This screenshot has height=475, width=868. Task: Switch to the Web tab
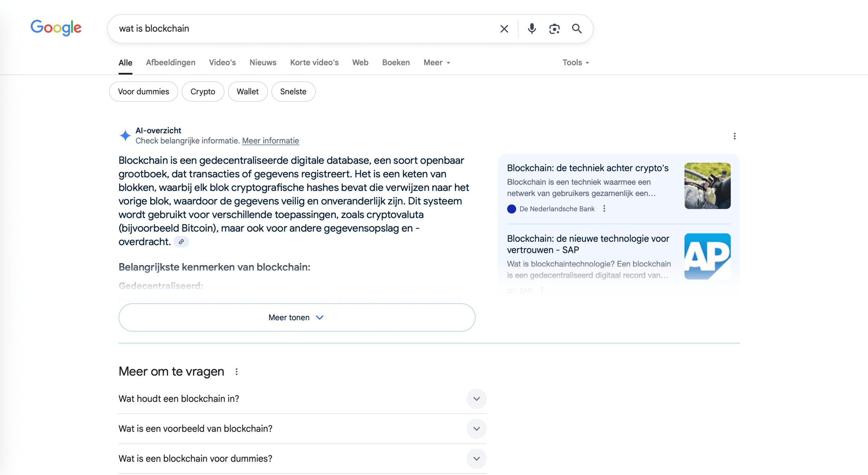360,63
